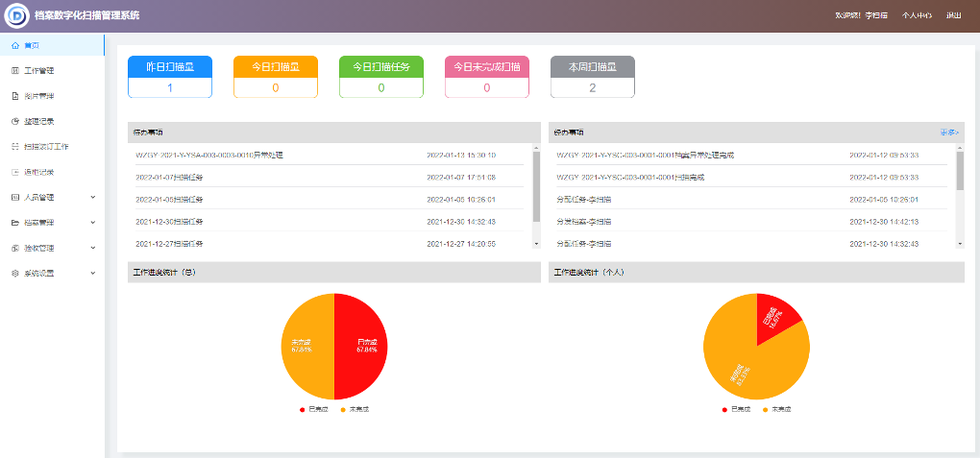This screenshot has height=458, width=980.
Task: Click the 扫描装订工作 sidebar icon
Action: click(14, 147)
